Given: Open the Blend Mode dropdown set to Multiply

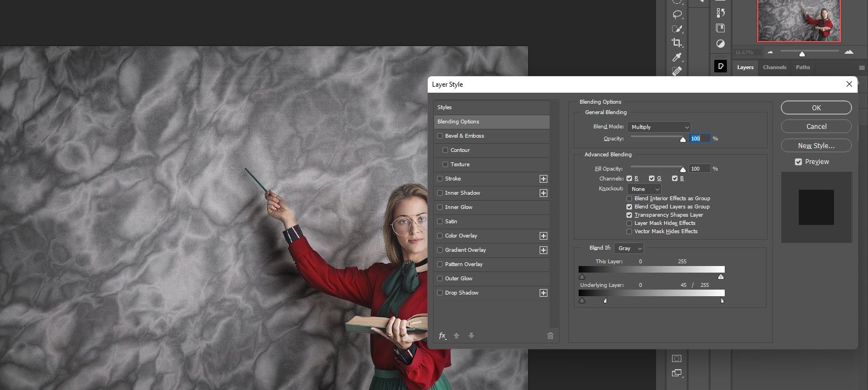Looking at the screenshot, I should coord(659,127).
